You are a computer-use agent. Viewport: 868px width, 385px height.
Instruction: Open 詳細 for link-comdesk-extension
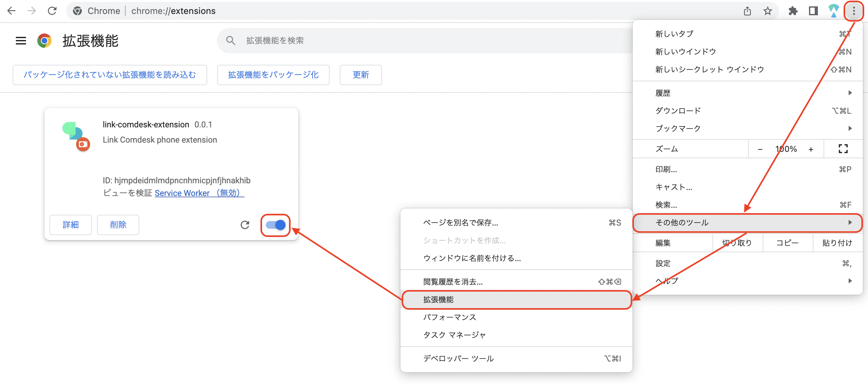point(70,225)
